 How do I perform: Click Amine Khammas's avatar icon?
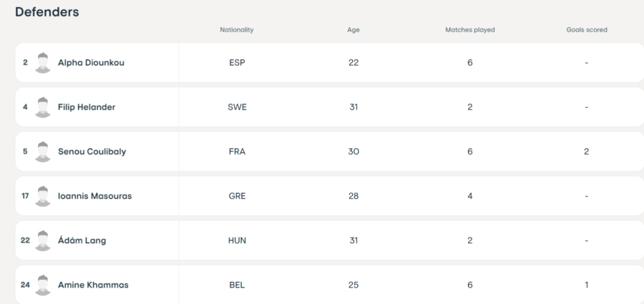coord(43,285)
